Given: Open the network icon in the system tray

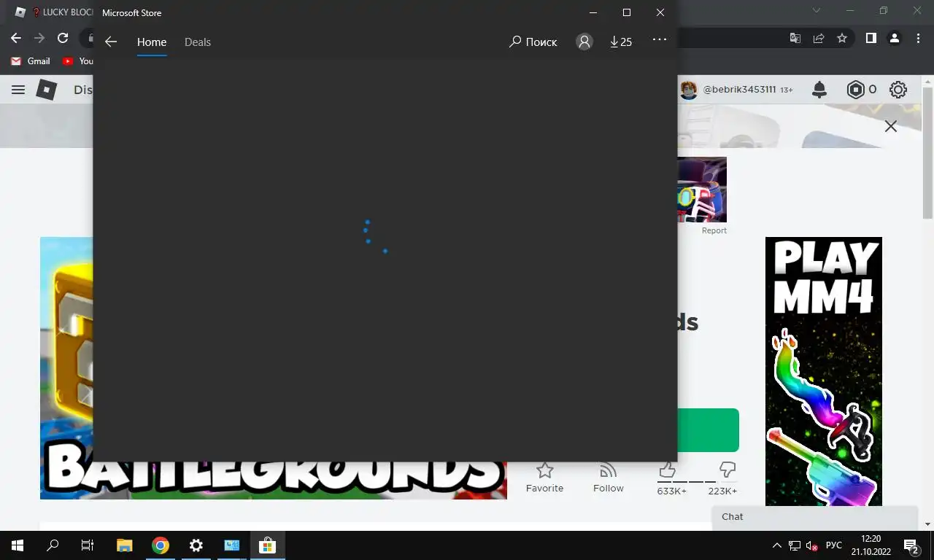Looking at the screenshot, I should pos(795,545).
